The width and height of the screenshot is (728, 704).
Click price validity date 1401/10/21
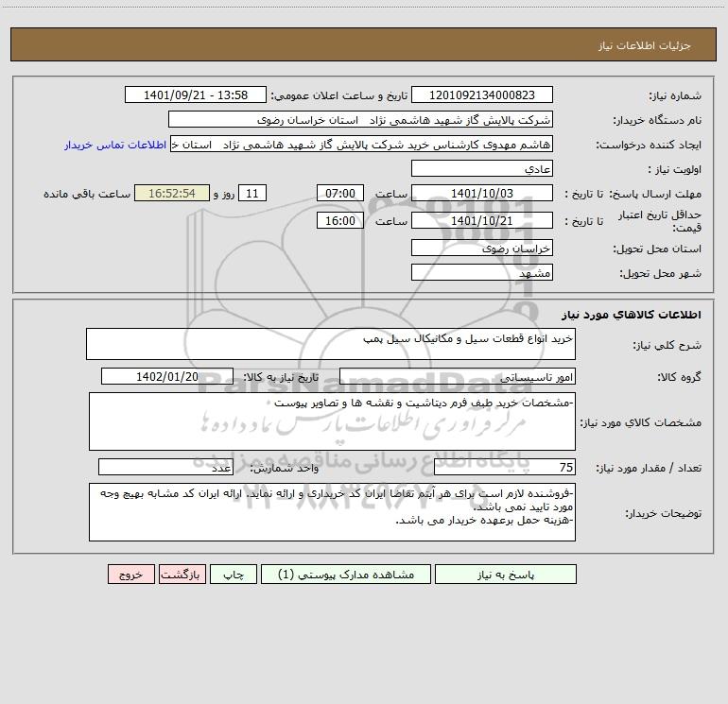[482, 220]
